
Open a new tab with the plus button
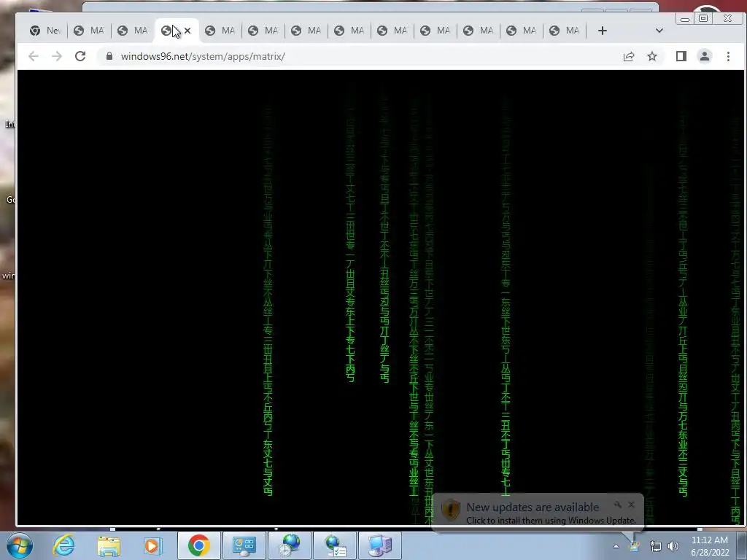602,31
